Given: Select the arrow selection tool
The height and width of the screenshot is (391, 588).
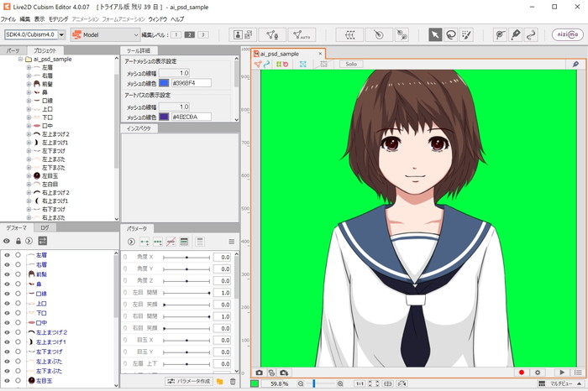Looking at the screenshot, I should [435, 35].
